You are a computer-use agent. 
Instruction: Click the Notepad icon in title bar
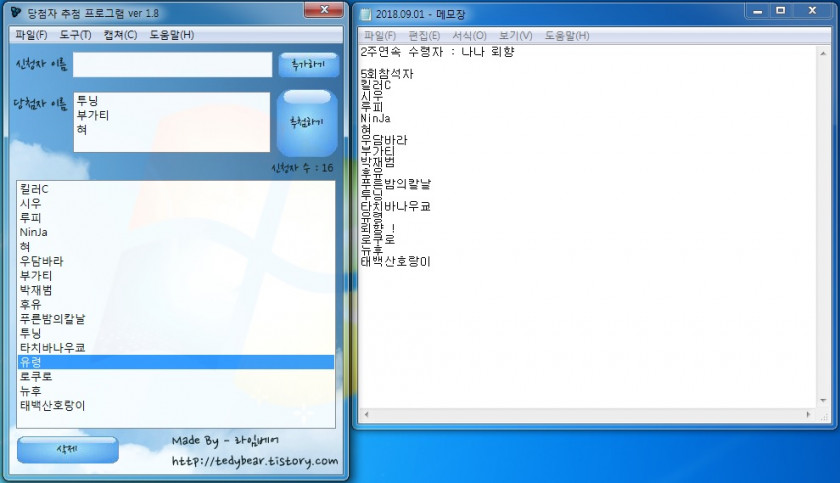click(x=366, y=14)
